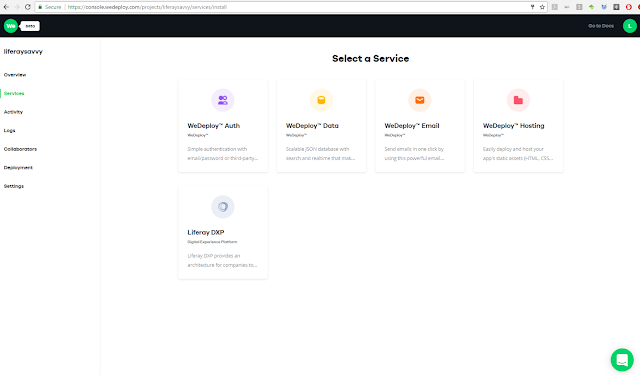Select Services in sidebar
The image size is (640, 375).
point(14,93)
